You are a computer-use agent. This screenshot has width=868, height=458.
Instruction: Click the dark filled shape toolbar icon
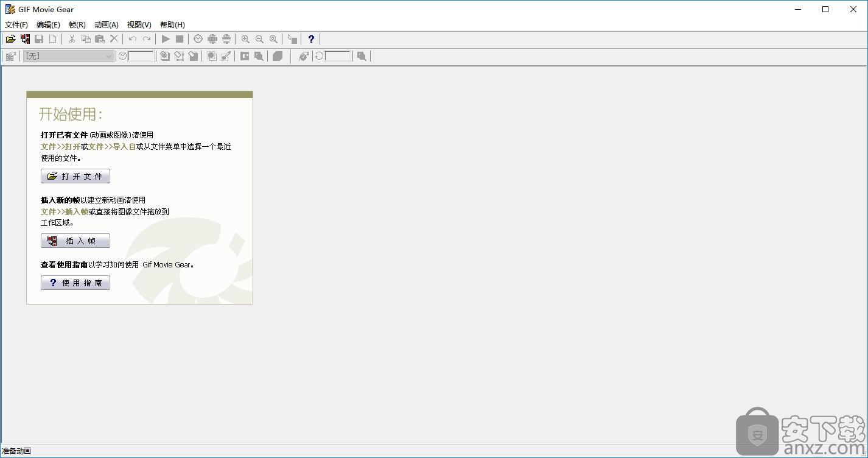click(278, 56)
